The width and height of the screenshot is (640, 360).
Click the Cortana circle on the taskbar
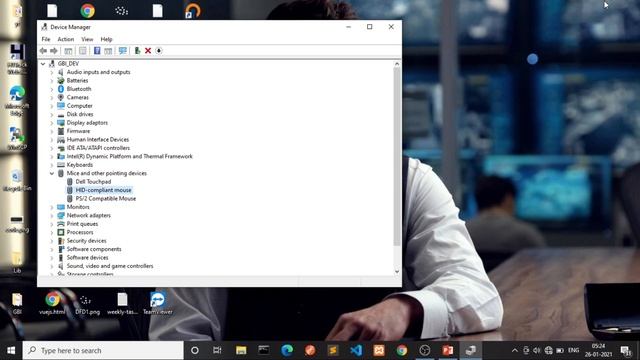(195, 350)
